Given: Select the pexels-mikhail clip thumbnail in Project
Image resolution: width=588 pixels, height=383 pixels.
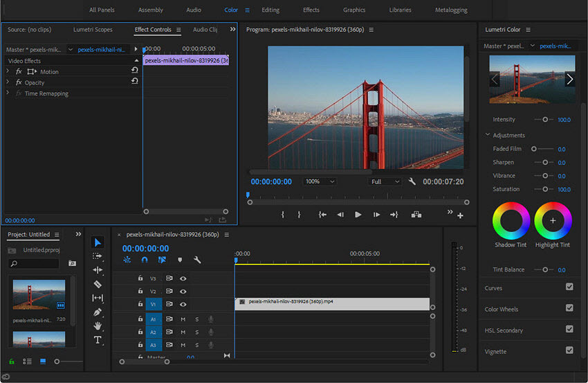Looking at the screenshot, I should coord(39,295).
